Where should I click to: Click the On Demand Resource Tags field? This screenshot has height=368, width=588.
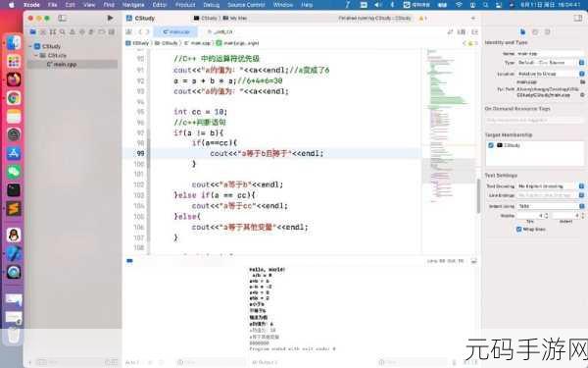pyautogui.click(x=535, y=120)
